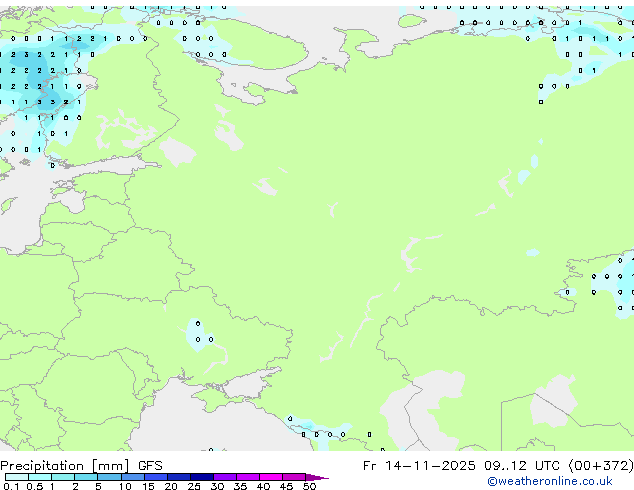634x490 pixels.
Task: Select the 35–40 mm violet legend swatch
Action: pos(248,477)
